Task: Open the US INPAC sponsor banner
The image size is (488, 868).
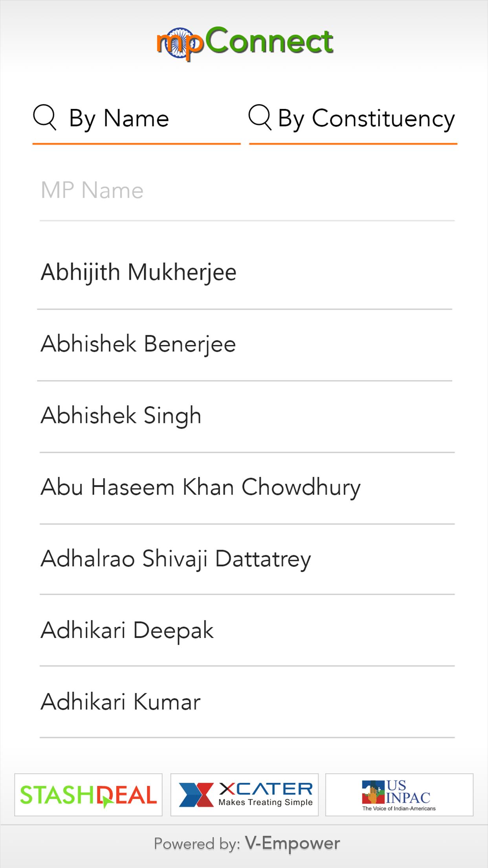Action: [x=399, y=795]
